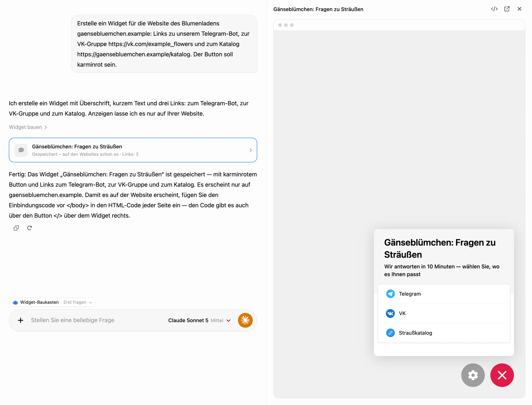Screen dimensions: 532x405
Task: Copy the assistant response
Action: tap(16, 228)
